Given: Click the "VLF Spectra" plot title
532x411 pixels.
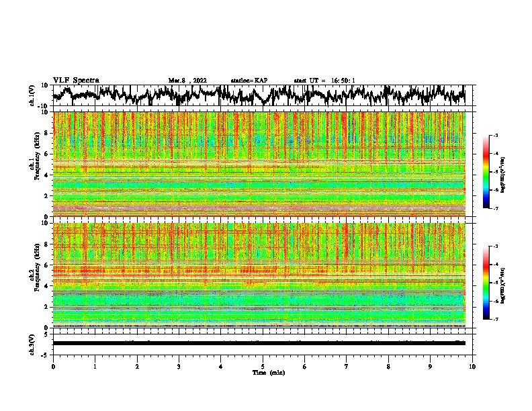Looking at the screenshot, I should click(76, 81).
